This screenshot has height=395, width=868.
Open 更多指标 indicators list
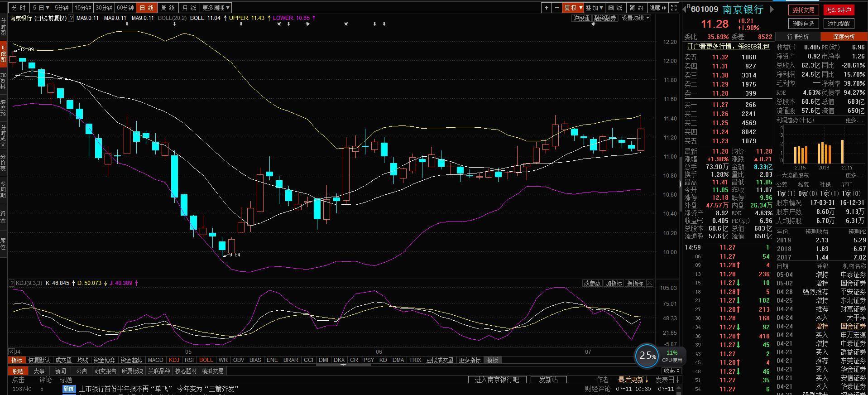pos(470,360)
